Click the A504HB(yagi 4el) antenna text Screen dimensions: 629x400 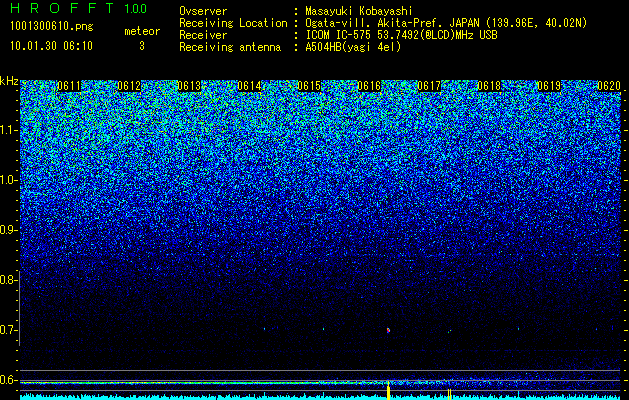point(353,47)
